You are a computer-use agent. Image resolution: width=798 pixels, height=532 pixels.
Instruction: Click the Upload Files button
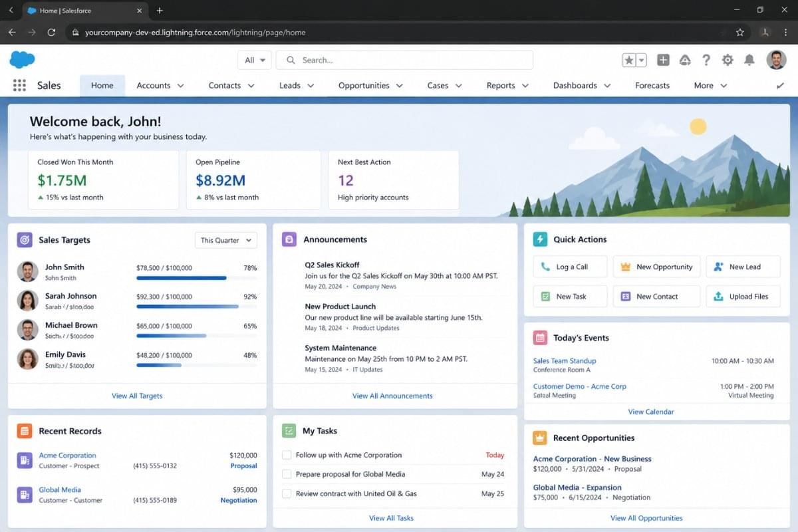(x=743, y=296)
